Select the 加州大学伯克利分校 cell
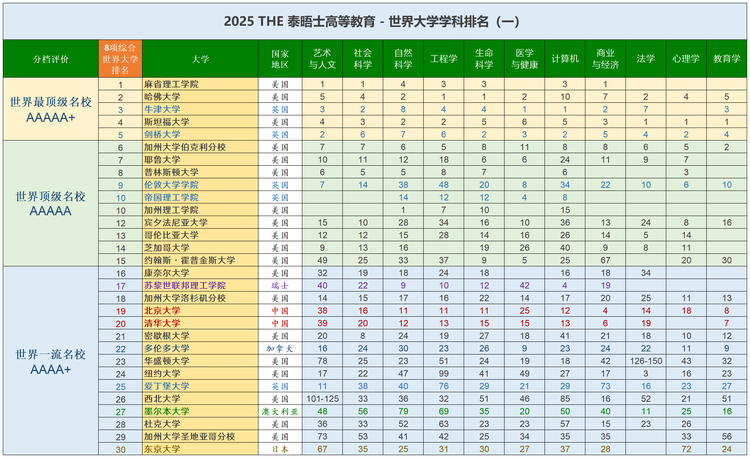The image size is (750, 458). (200, 147)
